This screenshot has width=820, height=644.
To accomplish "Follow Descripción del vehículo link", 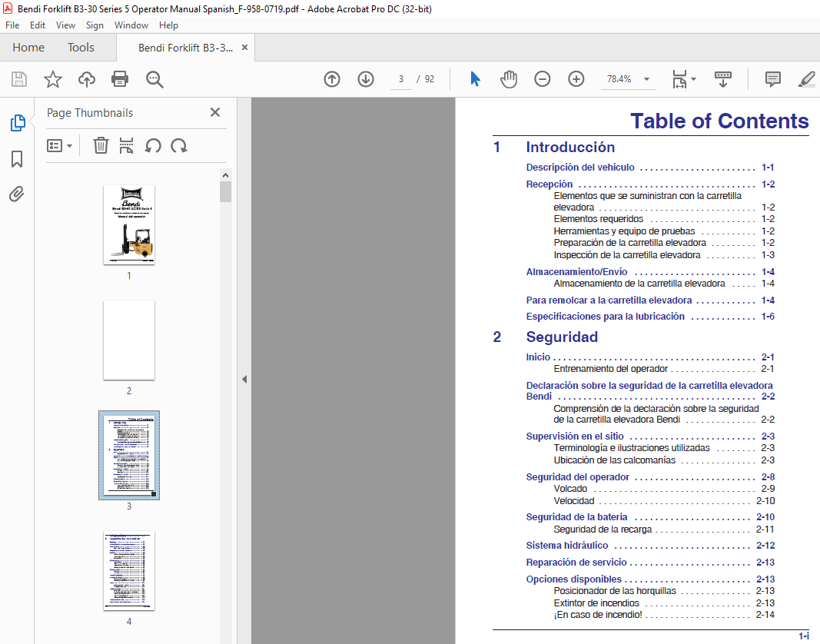I will [580, 168].
